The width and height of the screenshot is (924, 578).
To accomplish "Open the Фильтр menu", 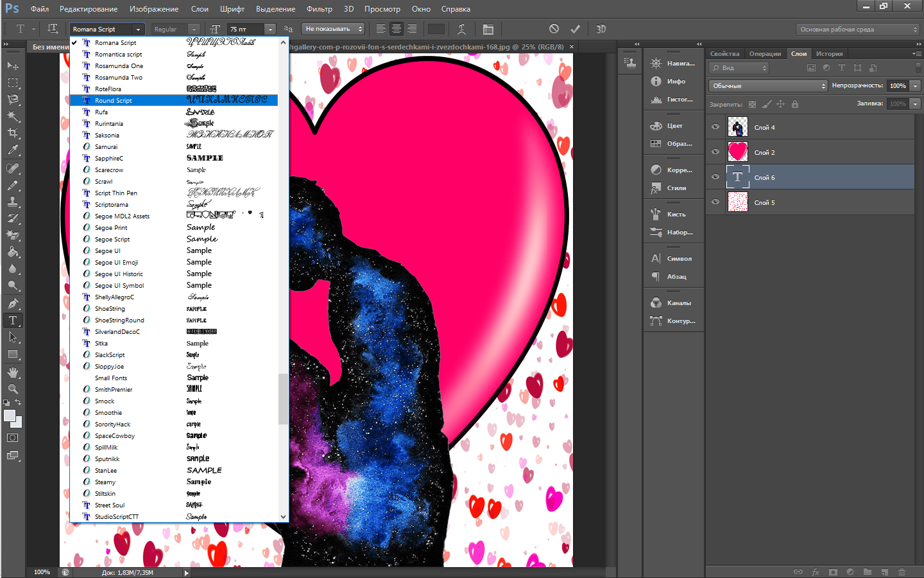I will [x=319, y=9].
